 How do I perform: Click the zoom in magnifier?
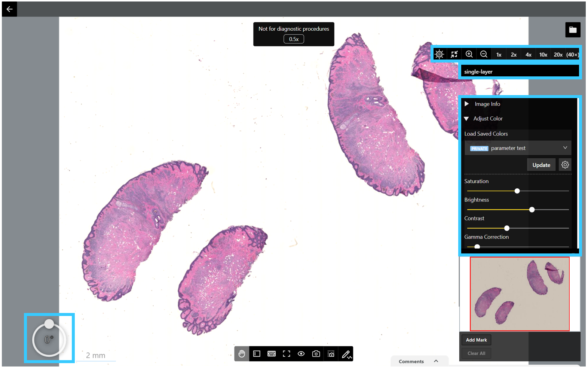click(x=469, y=54)
